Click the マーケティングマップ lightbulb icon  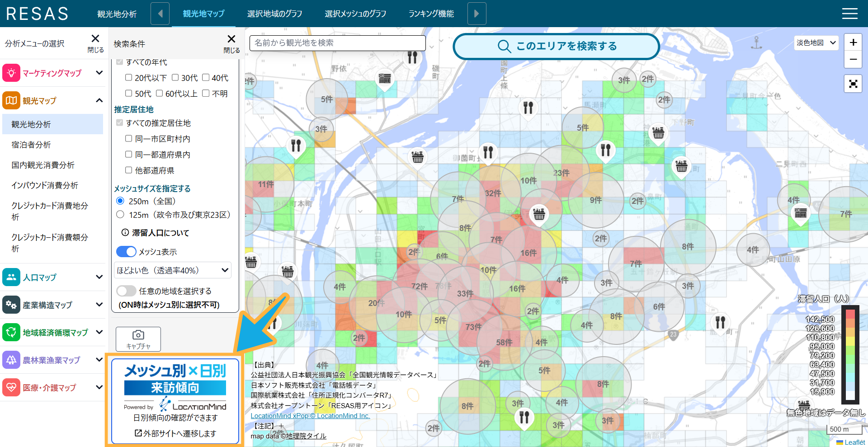pyautogui.click(x=11, y=73)
